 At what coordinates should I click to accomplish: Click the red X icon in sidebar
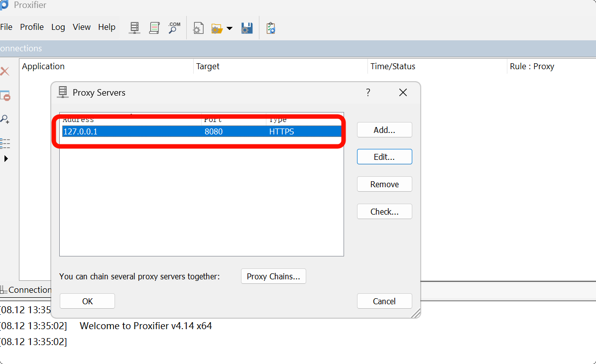[5, 72]
